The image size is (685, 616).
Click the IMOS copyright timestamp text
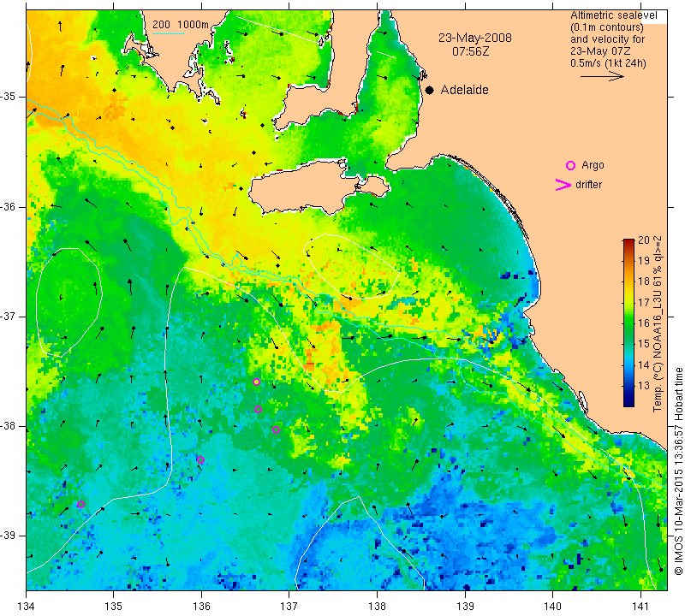pyautogui.click(x=678, y=471)
